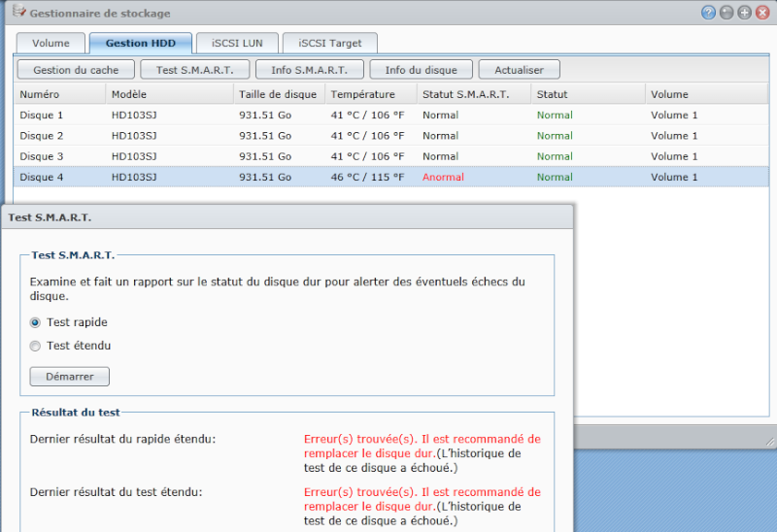777x532 pixels.
Task: Click the 46 °C / 115 °F temperature cell
Action: point(367,177)
